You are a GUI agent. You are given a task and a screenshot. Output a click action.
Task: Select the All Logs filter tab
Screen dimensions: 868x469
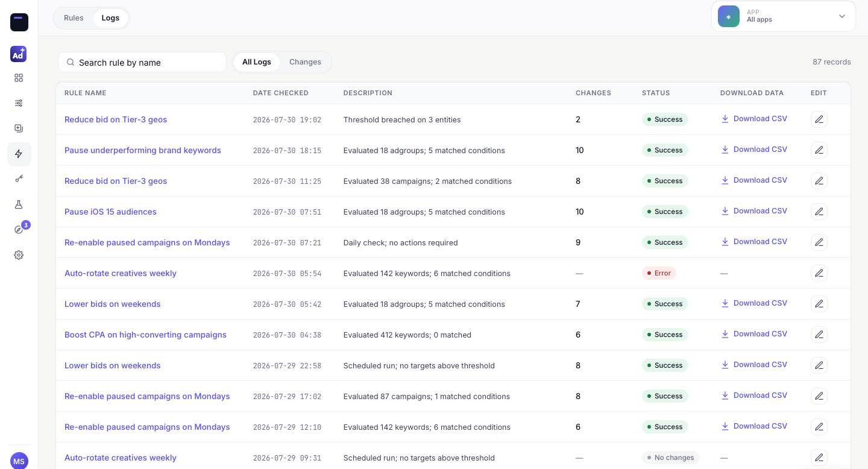coord(257,61)
